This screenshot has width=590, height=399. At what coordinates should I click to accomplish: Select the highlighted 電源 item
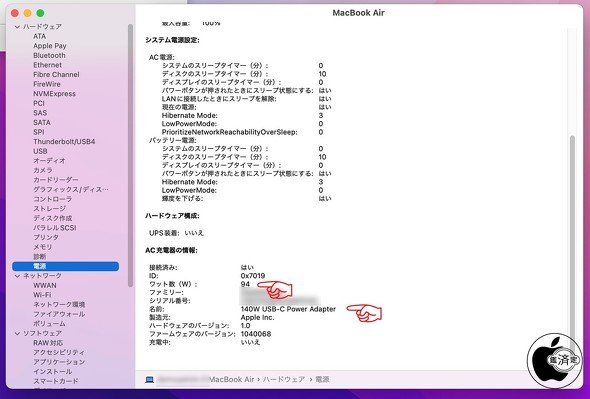(x=65, y=267)
